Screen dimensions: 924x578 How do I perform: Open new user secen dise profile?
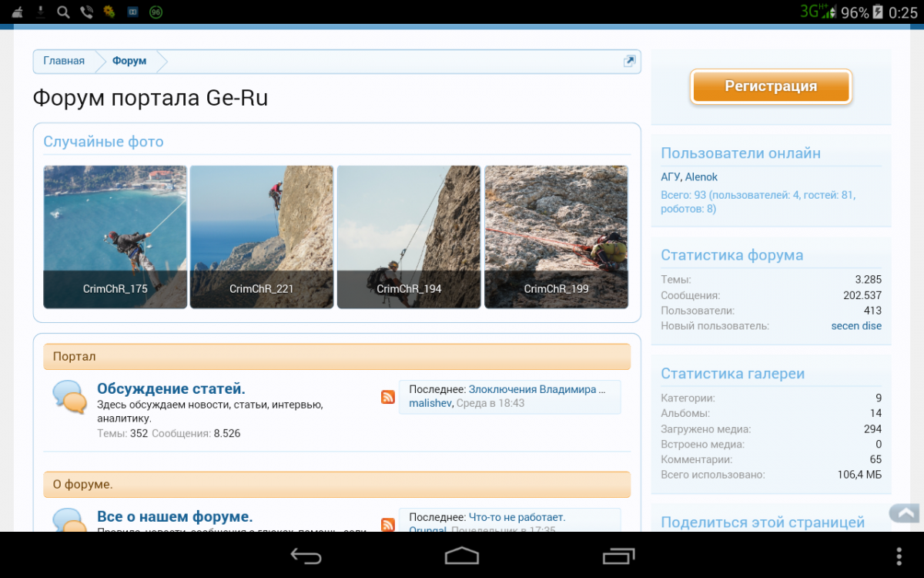[x=856, y=326]
